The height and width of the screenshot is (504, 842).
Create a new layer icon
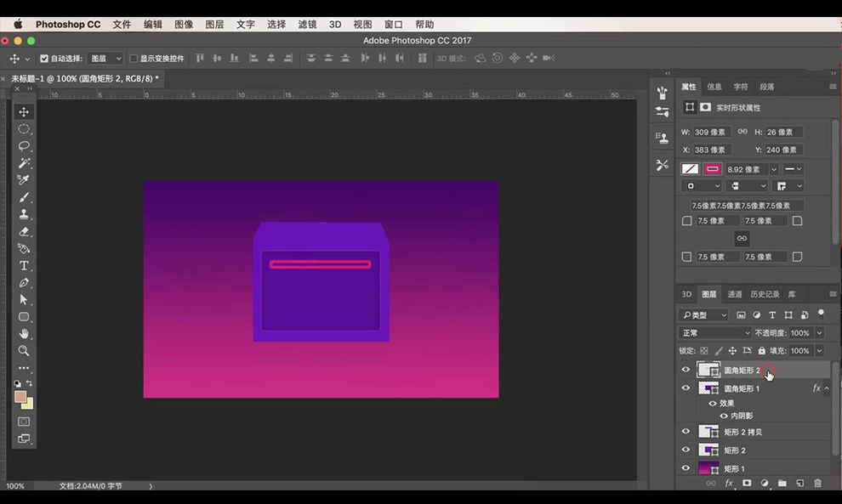(x=800, y=483)
